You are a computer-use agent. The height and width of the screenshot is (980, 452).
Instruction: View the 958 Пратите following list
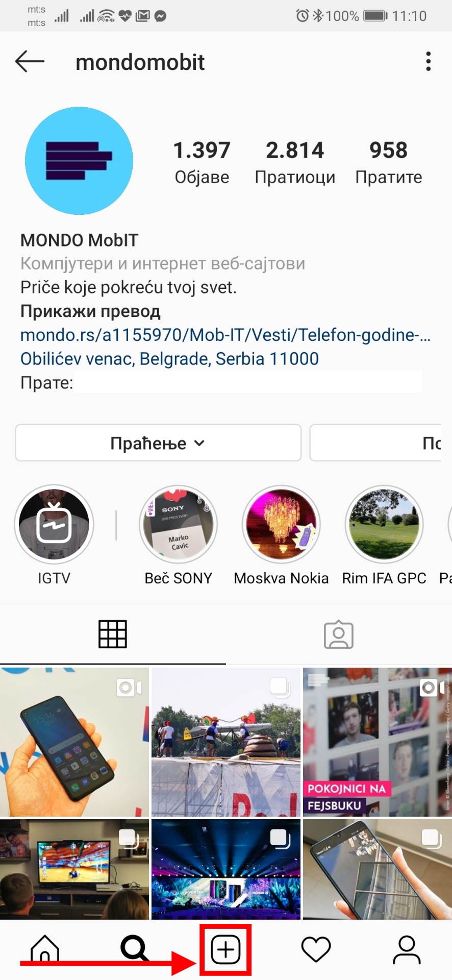pyautogui.click(x=389, y=162)
